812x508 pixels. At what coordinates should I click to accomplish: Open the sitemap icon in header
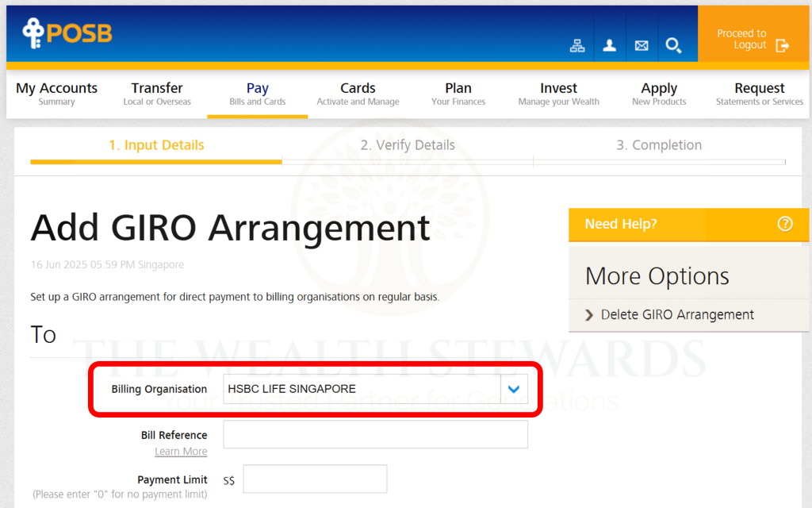[x=577, y=46]
